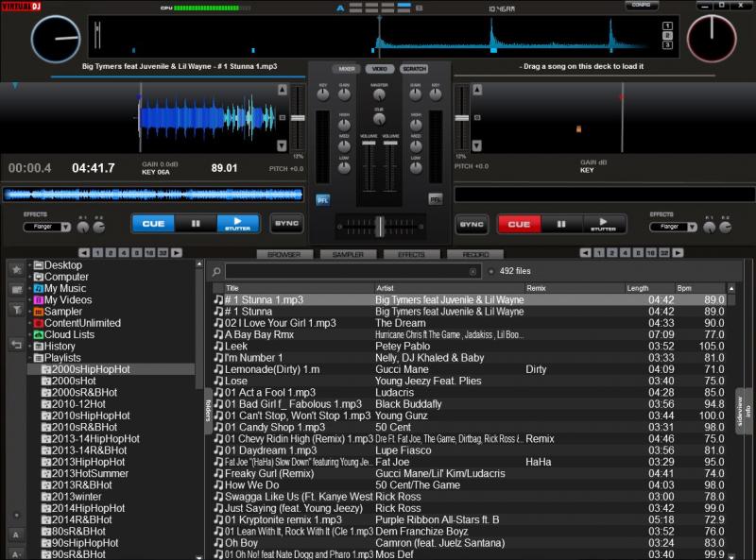Nudge left deck pitch up with arrow
Screen dimensions: 756x560
(282, 90)
